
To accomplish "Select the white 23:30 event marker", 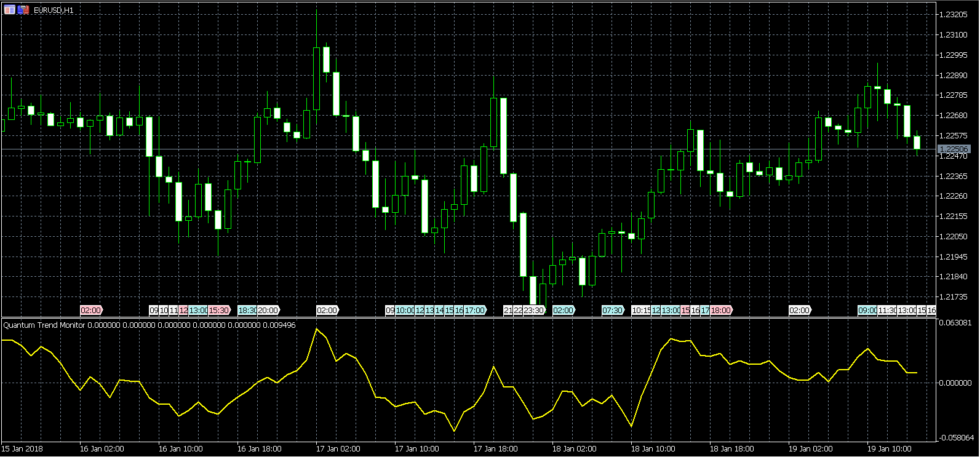I will click(x=534, y=311).
